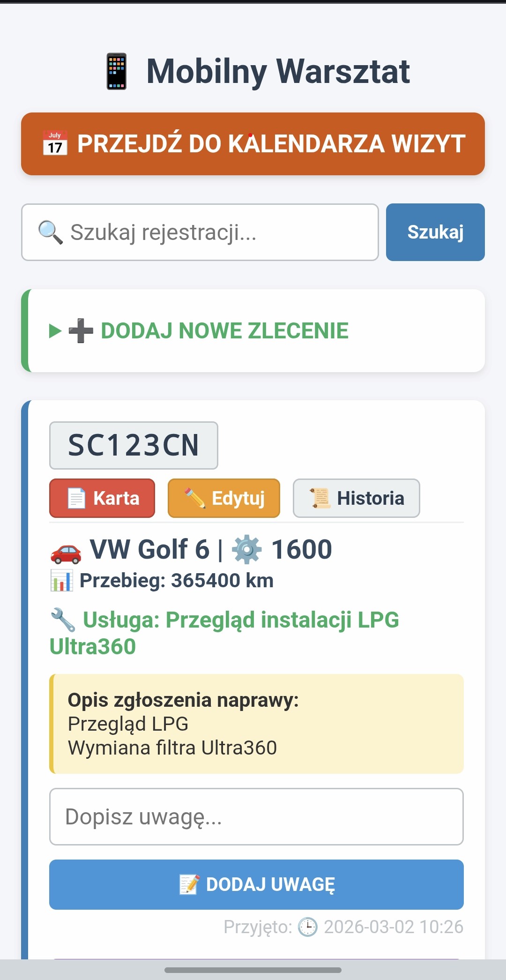This screenshot has height=980, width=506.
Task: Tap the SC123CN registration plate badge
Action: click(134, 445)
